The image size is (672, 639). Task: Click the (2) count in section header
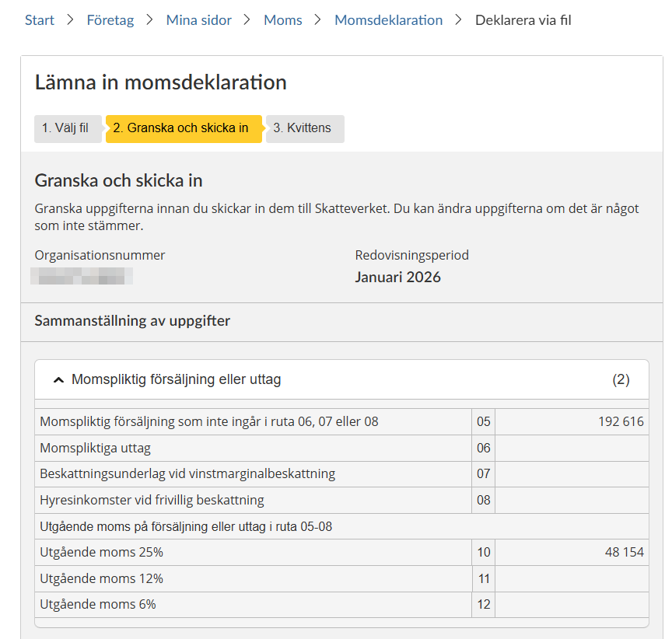pyautogui.click(x=621, y=379)
